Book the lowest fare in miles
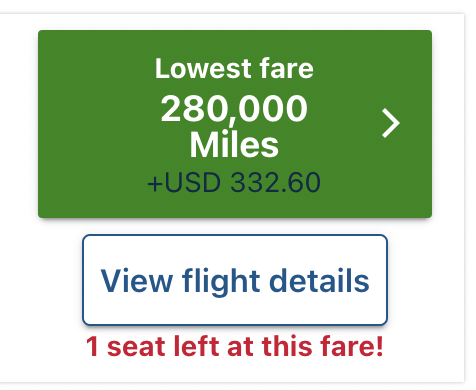 point(235,124)
